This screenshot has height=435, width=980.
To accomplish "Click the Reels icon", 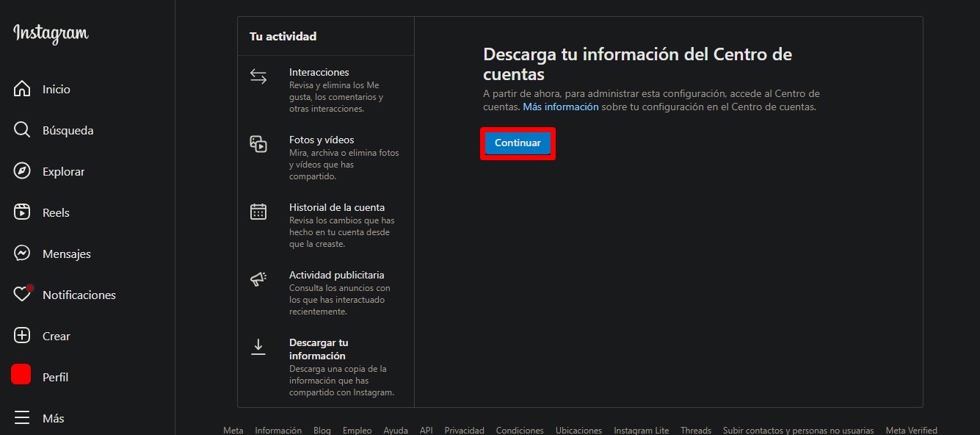I will pos(22,212).
